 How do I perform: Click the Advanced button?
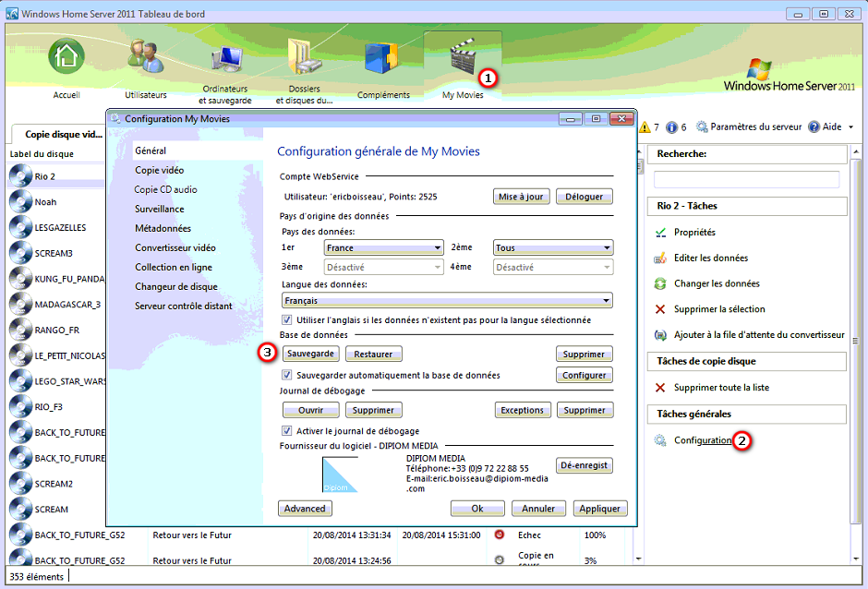coord(305,509)
